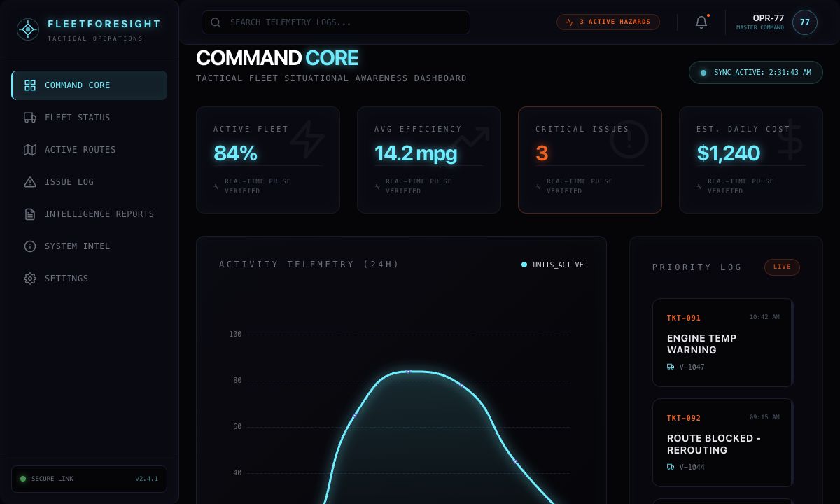Click pulse icon under Critical Issues value

538,186
